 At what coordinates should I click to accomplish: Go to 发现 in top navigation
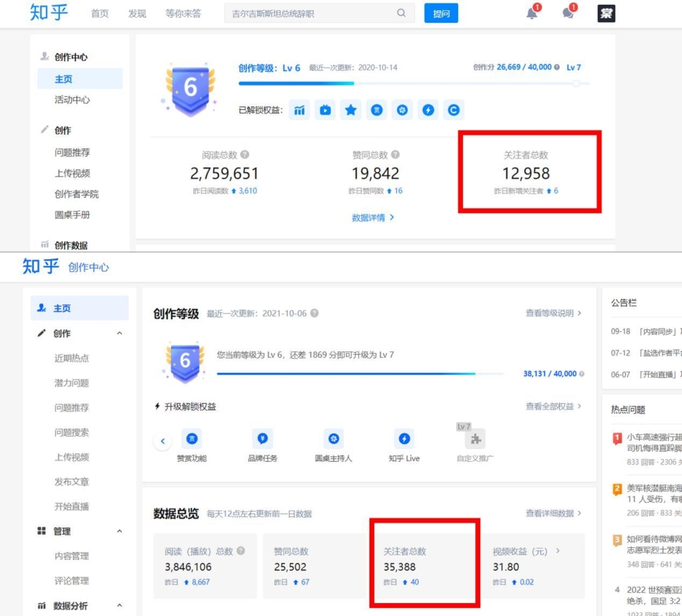pos(137,14)
